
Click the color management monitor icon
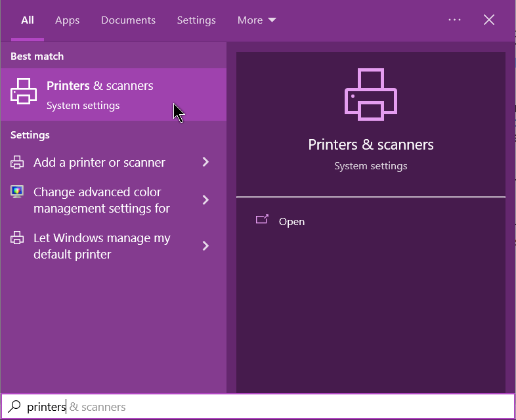click(17, 192)
